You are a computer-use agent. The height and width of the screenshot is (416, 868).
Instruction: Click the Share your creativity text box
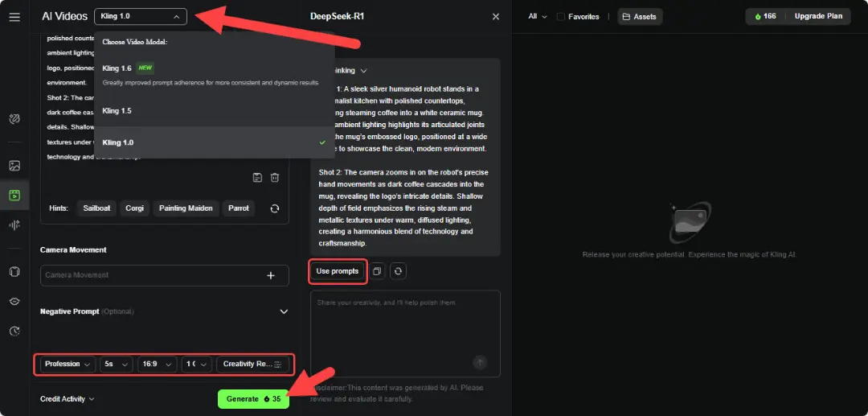click(405, 333)
